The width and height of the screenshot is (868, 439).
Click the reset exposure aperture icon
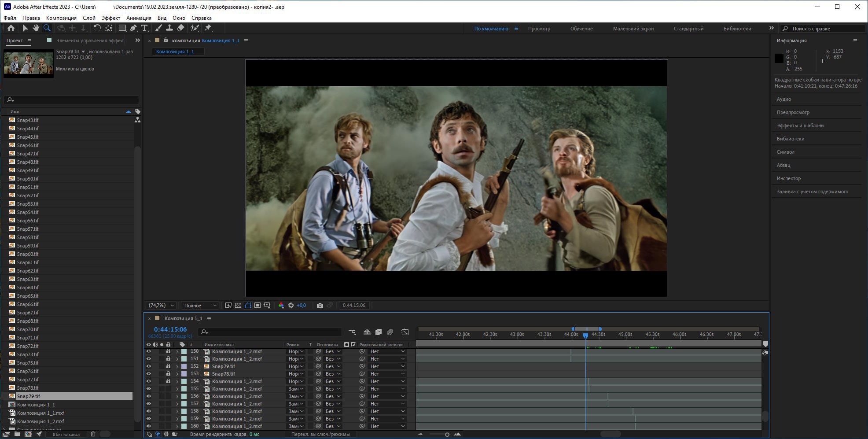tap(291, 305)
